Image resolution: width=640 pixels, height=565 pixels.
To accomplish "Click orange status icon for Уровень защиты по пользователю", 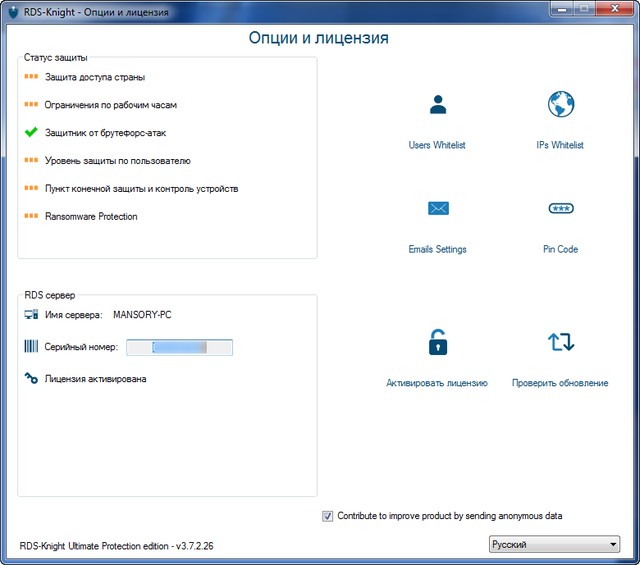I will 31,160.
